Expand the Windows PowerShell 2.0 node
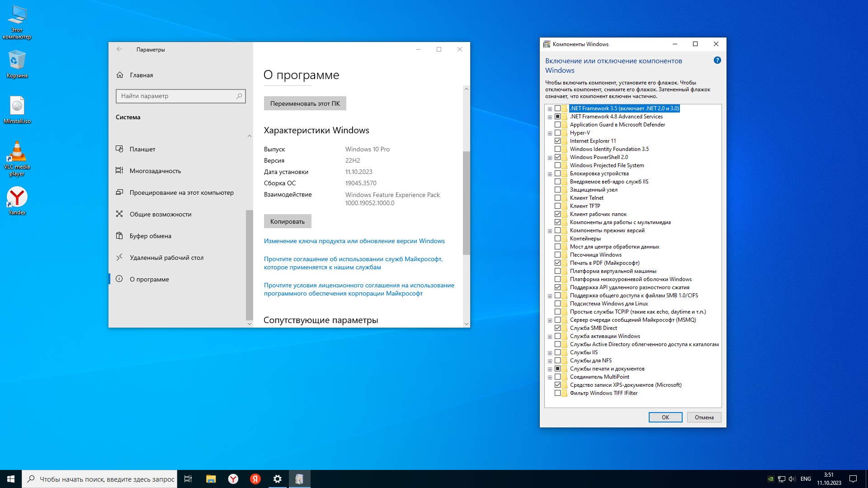 (550, 158)
